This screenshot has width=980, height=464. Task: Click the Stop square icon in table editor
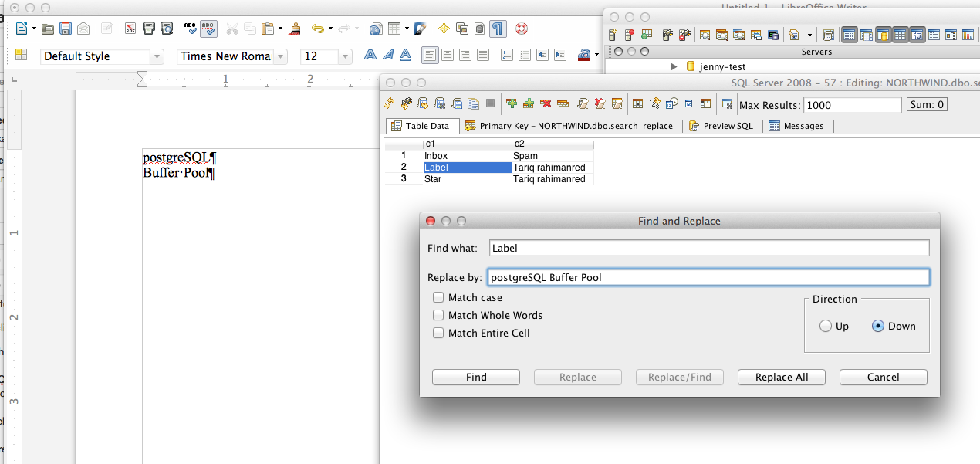[x=490, y=103]
